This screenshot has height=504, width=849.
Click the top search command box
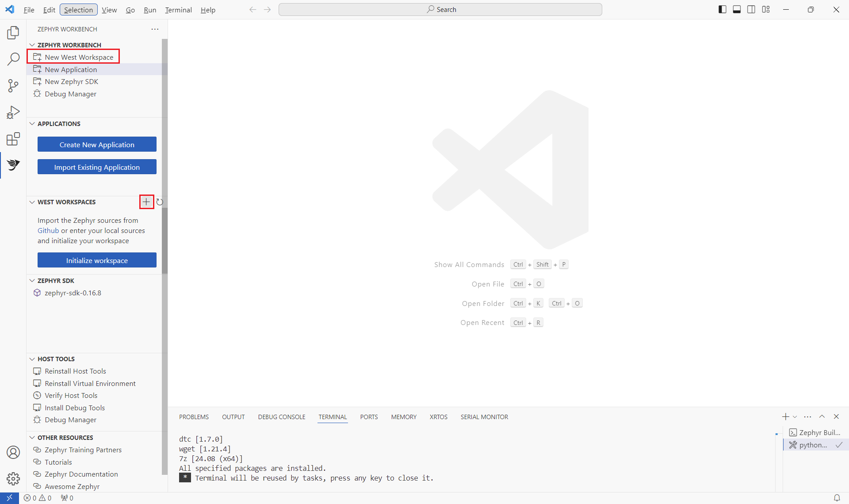(440, 9)
